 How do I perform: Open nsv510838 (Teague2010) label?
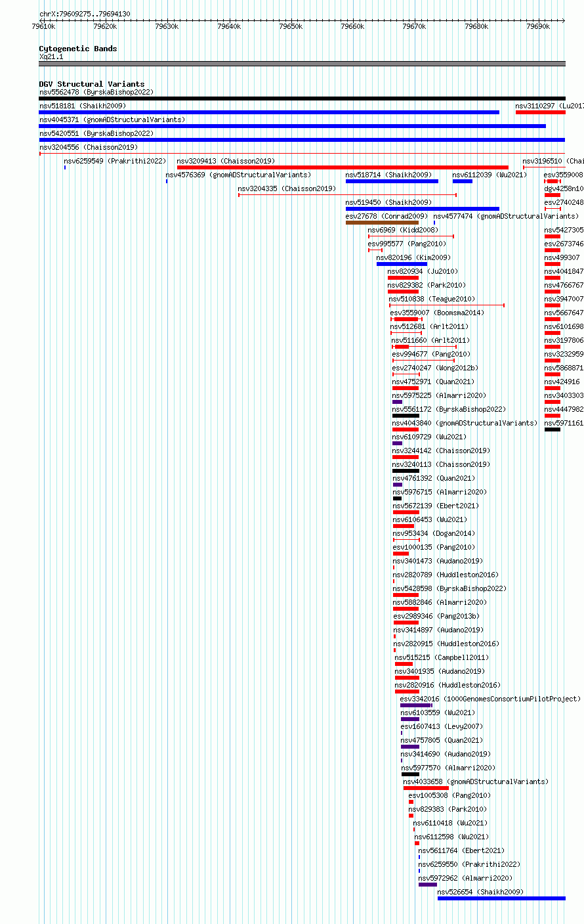432,299
